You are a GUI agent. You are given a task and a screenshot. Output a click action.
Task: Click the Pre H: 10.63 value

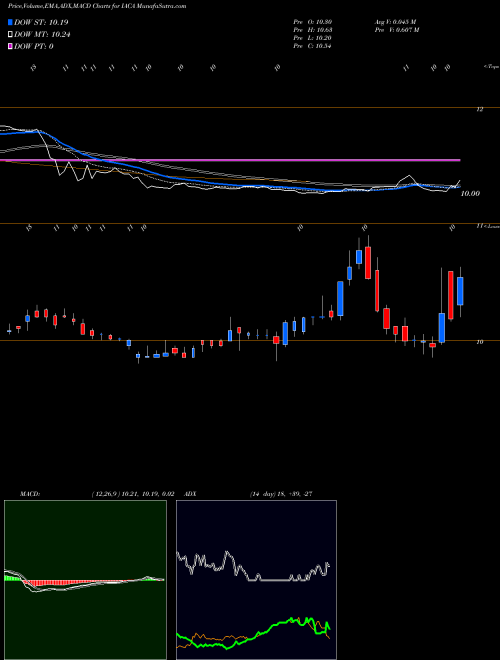(313, 30)
